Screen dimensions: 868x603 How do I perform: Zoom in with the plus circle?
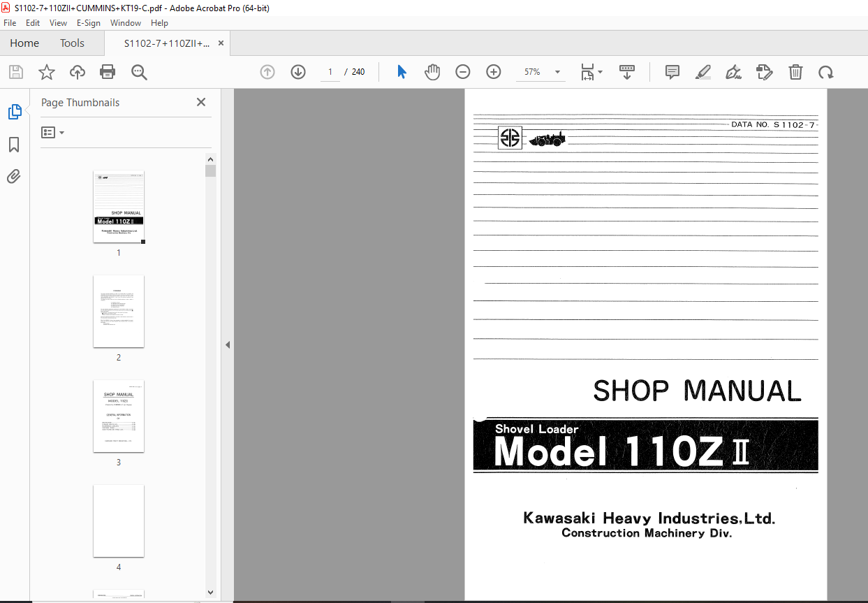click(494, 72)
